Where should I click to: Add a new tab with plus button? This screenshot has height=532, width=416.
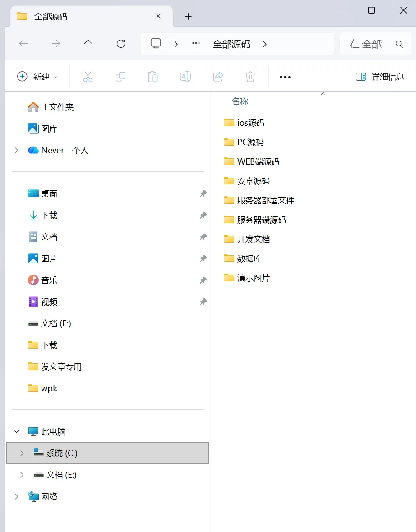pyautogui.click(x=189, y=16)
